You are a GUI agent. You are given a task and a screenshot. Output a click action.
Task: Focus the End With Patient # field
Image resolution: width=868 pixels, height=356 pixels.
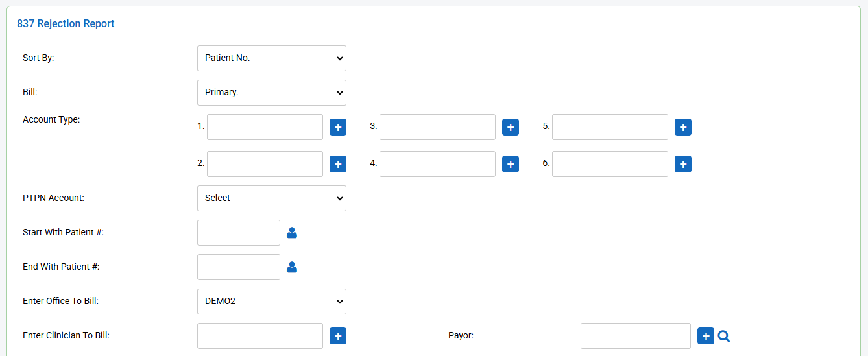pyautogui.click(x=238, y=267)
